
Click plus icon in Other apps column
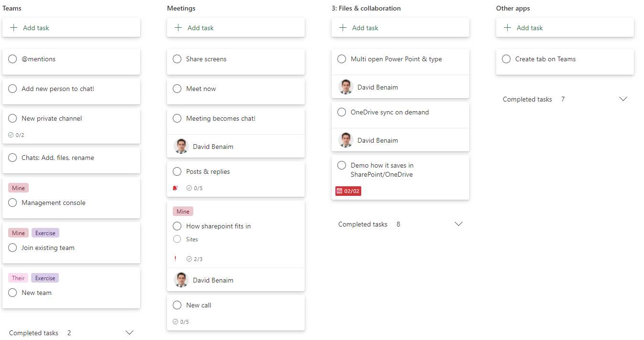508,28
